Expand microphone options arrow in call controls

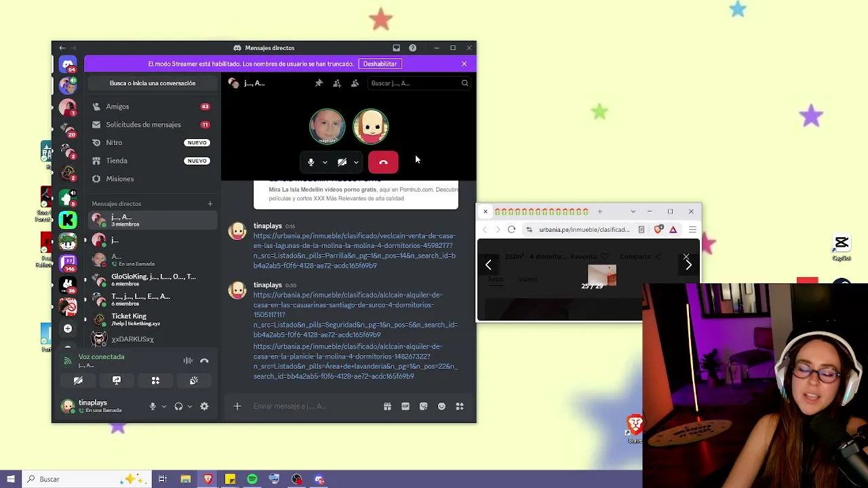pos(325,163)
